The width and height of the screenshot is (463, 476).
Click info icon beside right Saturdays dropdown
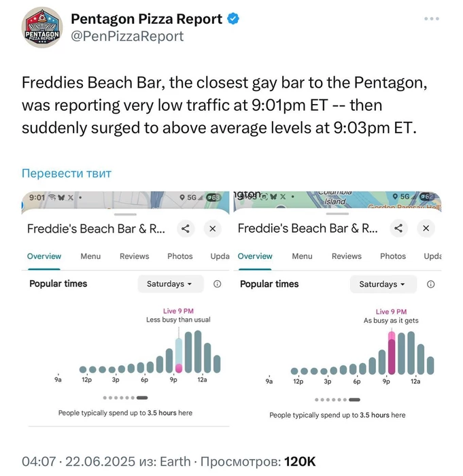coord(430,284)
